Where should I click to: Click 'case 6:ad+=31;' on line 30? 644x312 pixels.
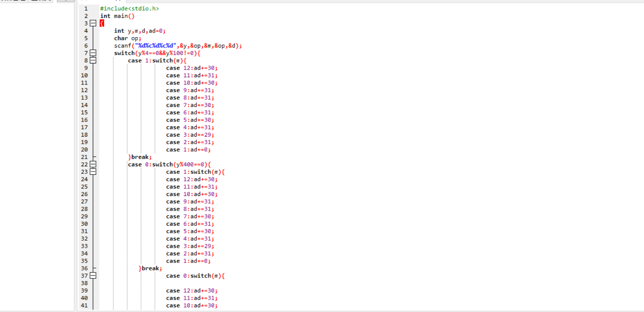(x=190, y=224)
